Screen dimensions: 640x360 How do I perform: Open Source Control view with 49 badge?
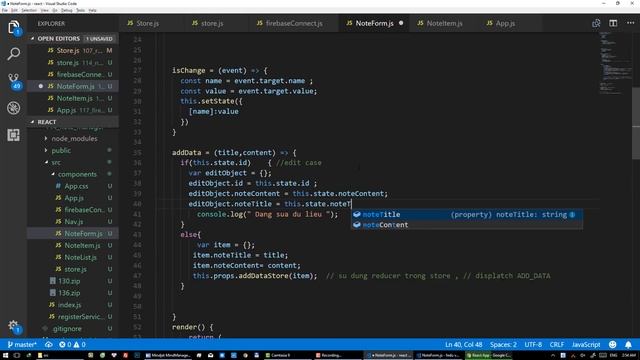(14, 81)
